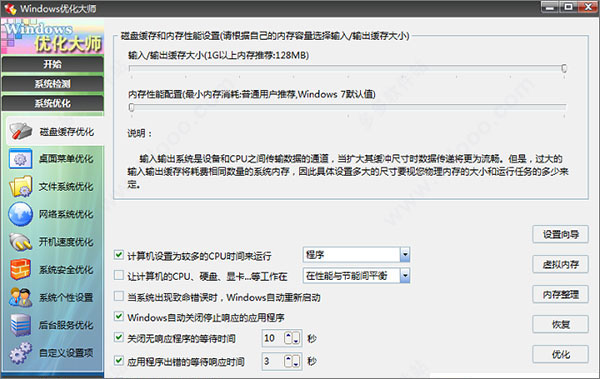Click the 设置向导 button
Image resolution: width=600 pixels, height=379 pixels.
[561, 234]
